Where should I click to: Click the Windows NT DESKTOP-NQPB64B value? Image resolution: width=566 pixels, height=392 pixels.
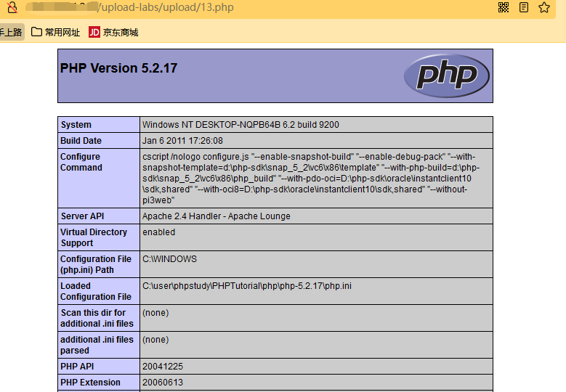(x=240, y=125)
